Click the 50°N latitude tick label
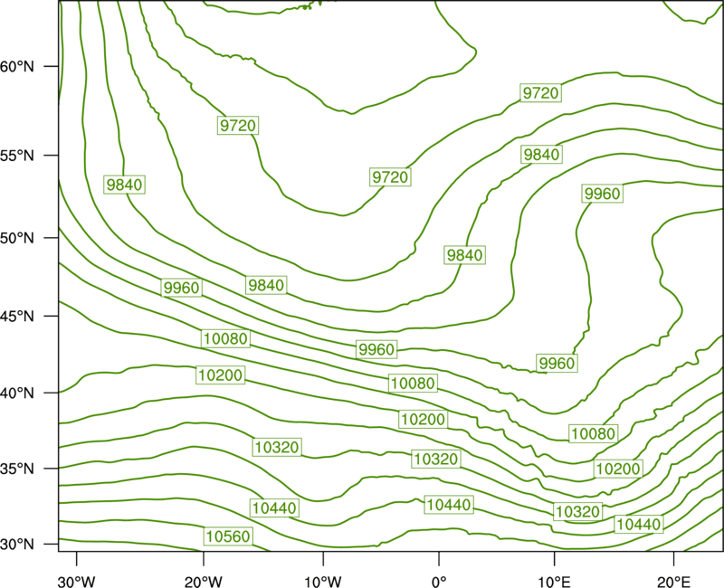The width and height of the screenshot is (724, 588). [17, 238]
